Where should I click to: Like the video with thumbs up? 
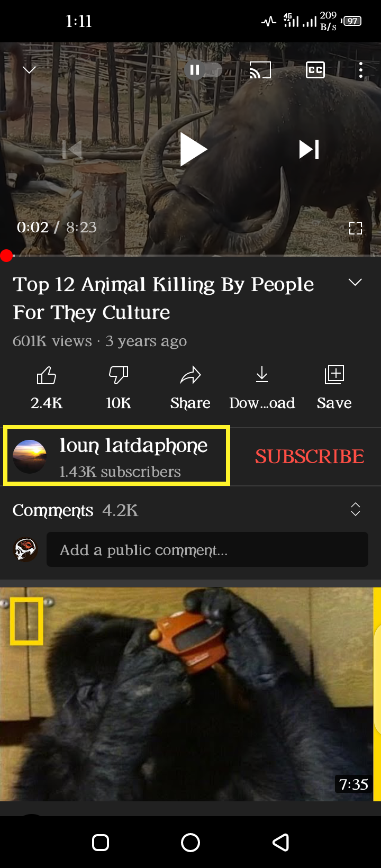[47, 387]
